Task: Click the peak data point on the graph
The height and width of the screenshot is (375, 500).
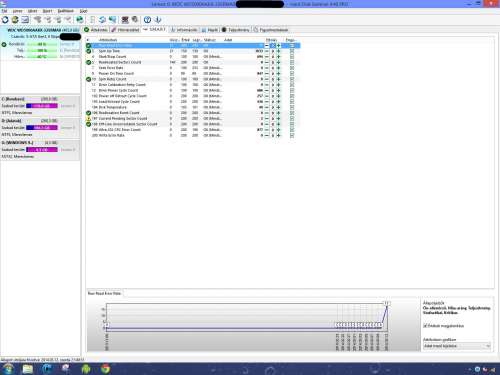Action: coord(387,304)
